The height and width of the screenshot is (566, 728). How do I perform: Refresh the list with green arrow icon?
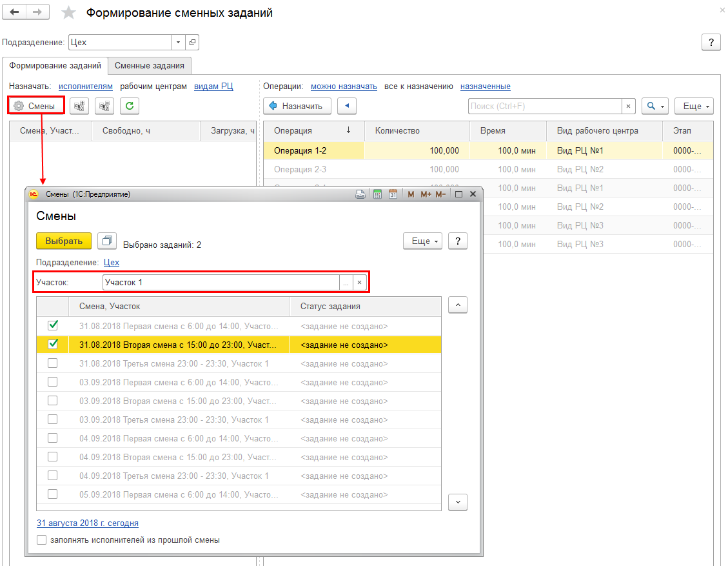(130, 106)
